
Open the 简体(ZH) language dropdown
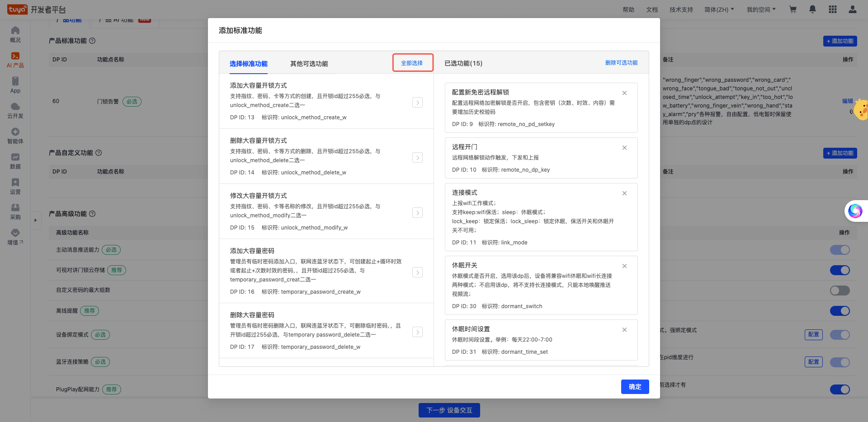(x=719, y=9)
